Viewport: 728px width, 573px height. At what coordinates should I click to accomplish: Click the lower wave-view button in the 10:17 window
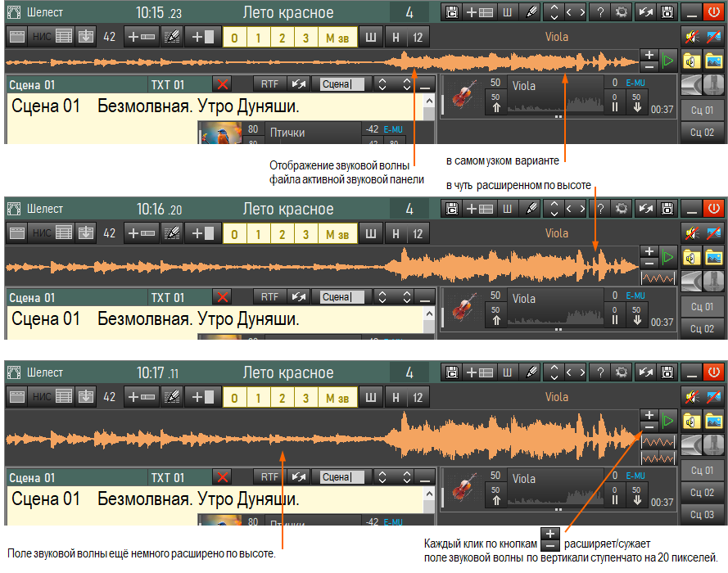pos(658,458)
